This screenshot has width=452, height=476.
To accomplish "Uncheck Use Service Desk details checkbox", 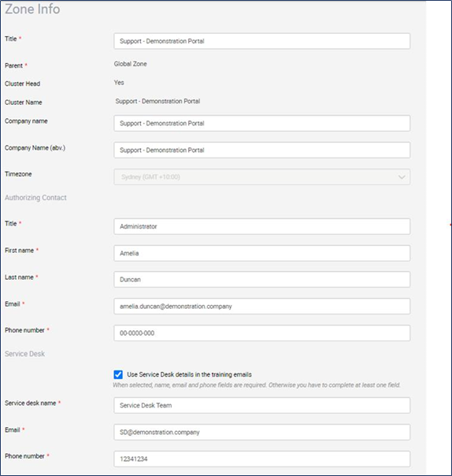I will pyautogui.click(x=118, y=374).
